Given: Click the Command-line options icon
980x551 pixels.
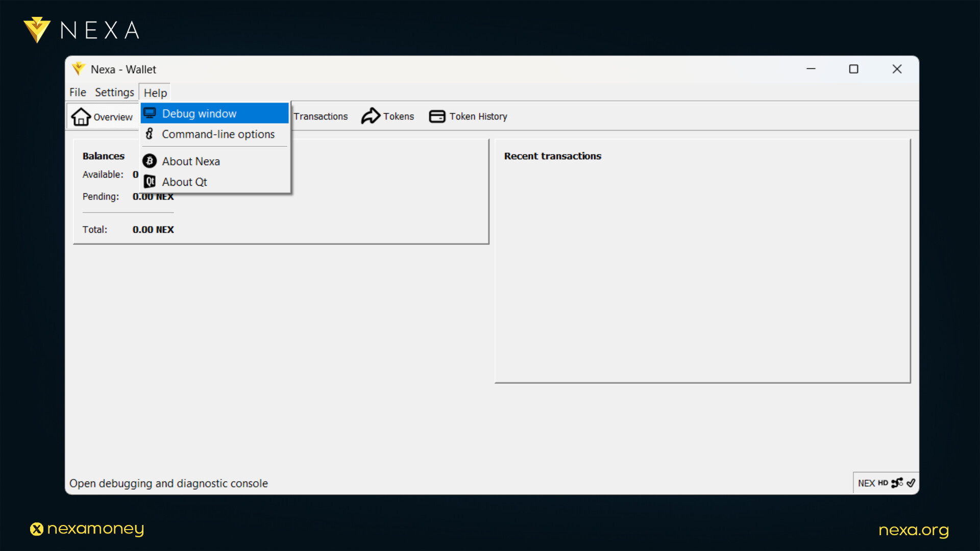Looking at the screenshot, I should pyautogui.click(x=149, y=134).
